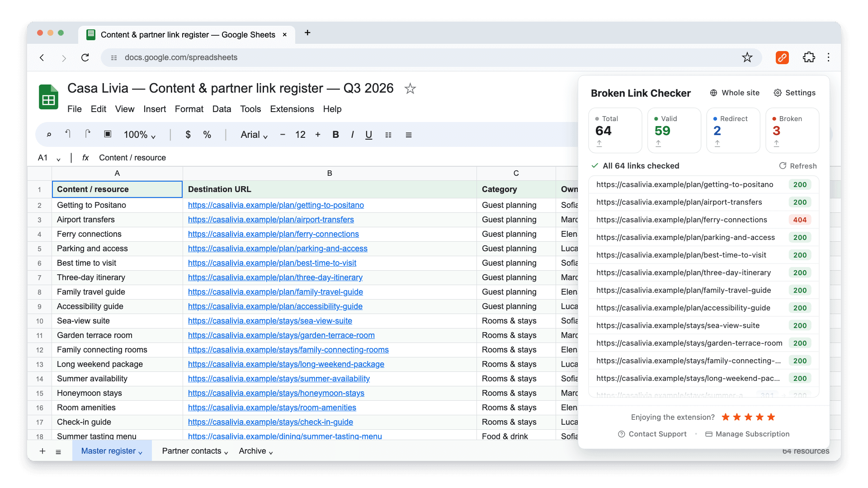
Task: Click Manage Subscription link
Action: 747,434
